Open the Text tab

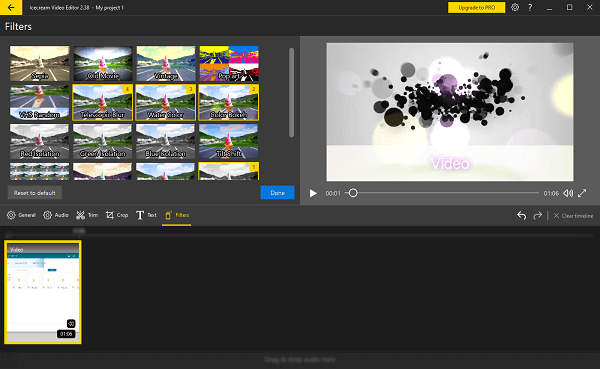coord(146,215)
